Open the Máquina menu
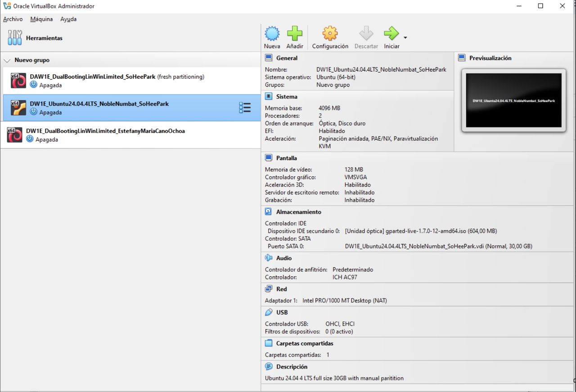Screen dimensions: 576x392 41,19
